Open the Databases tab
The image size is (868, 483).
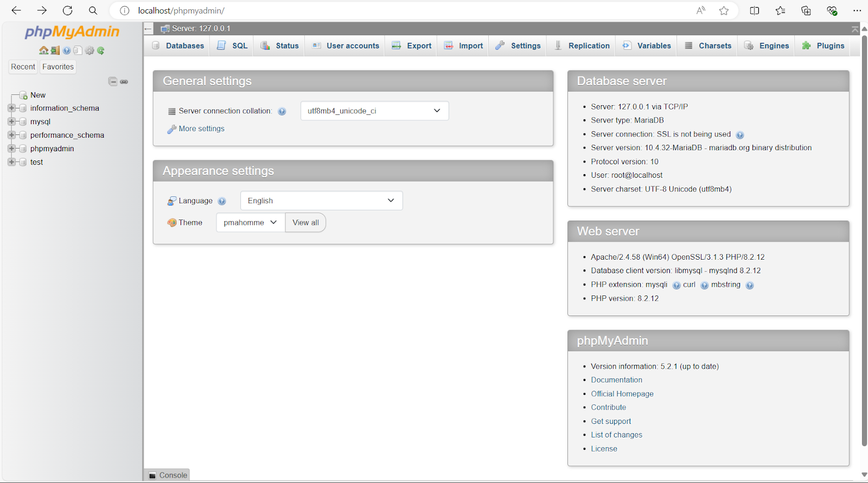pyautogui.click(x=178, y=46)
